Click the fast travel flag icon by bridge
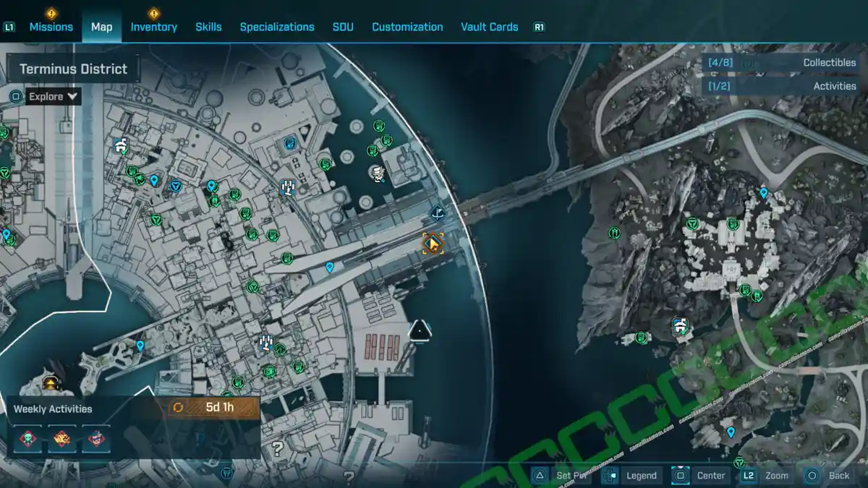 click(x=437, y=213)
